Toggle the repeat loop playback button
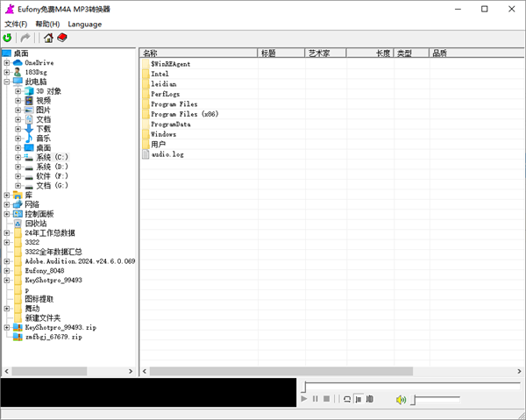Viewport: 526px width, 420px height. pos(347,399)
